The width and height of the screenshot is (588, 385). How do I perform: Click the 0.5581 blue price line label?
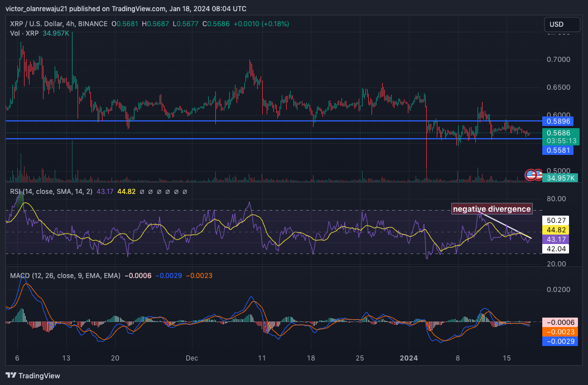[x=558, y=150]
